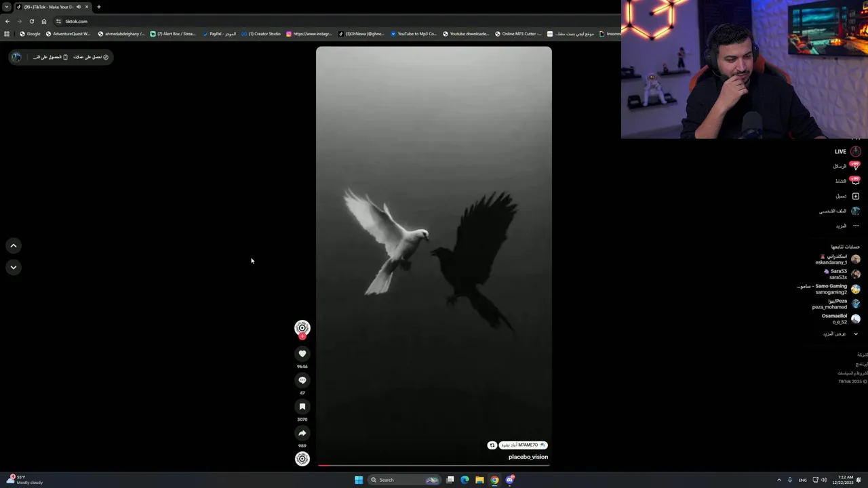Image resolution: width=868 pixels, height=488 pixels.
Task: Open the spinning sound disc below share
Action: 302,459
